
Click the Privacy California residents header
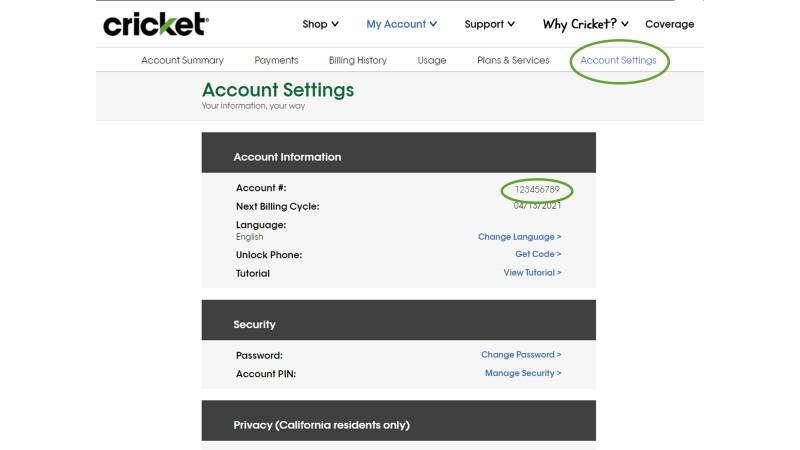pos(321,425)
